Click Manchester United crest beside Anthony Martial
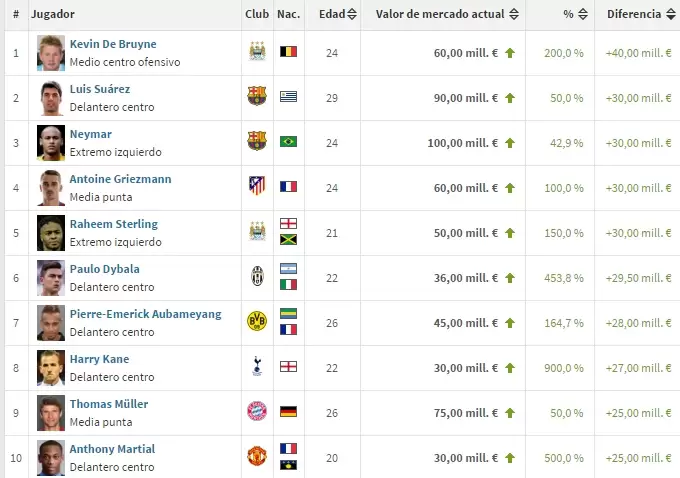The height and width of the screenshot is (478, 680). (257, 456)
